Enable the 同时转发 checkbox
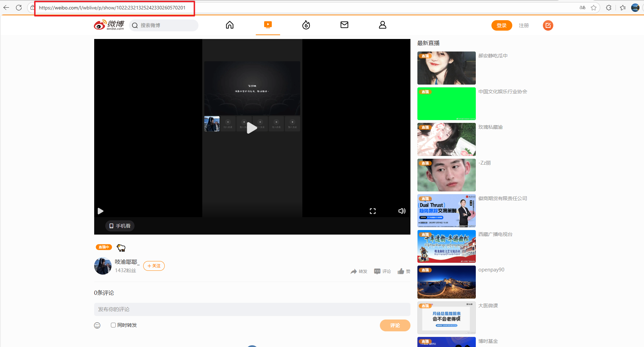The height and width of the screenshot is (347, 644). pos(113,325)
